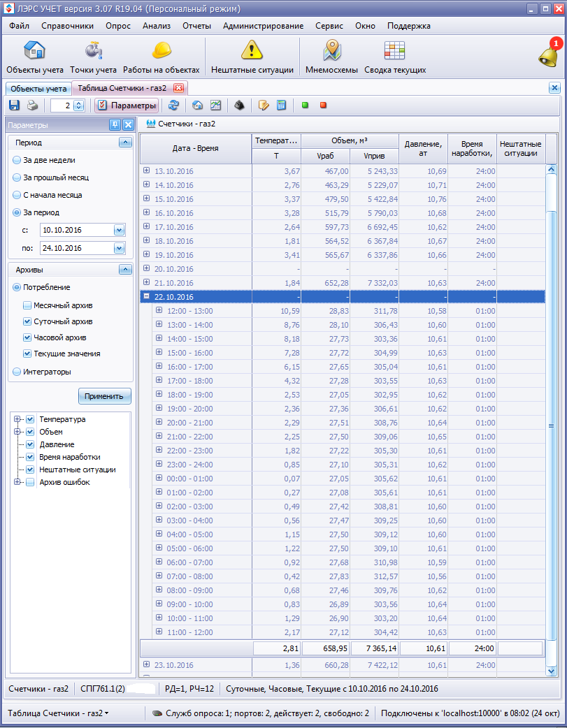Click the Vраб column header
Viewport: 567px width, 728px height.
pyautogui.click(x=325, y=156)
